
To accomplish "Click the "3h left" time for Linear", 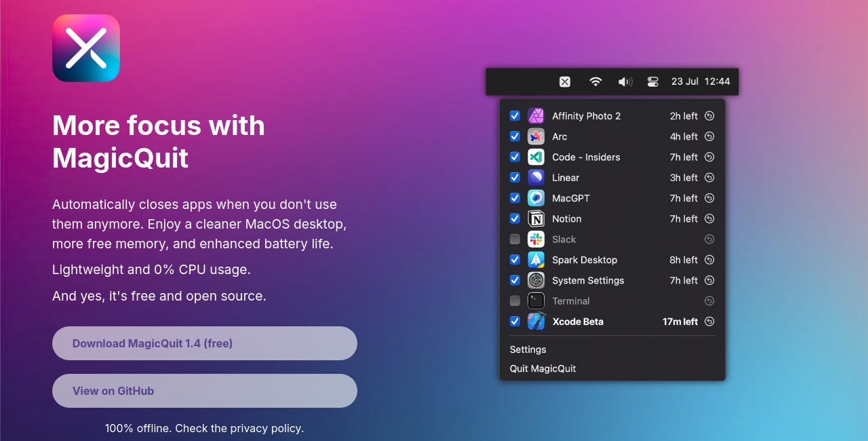I will pos(684,178).
